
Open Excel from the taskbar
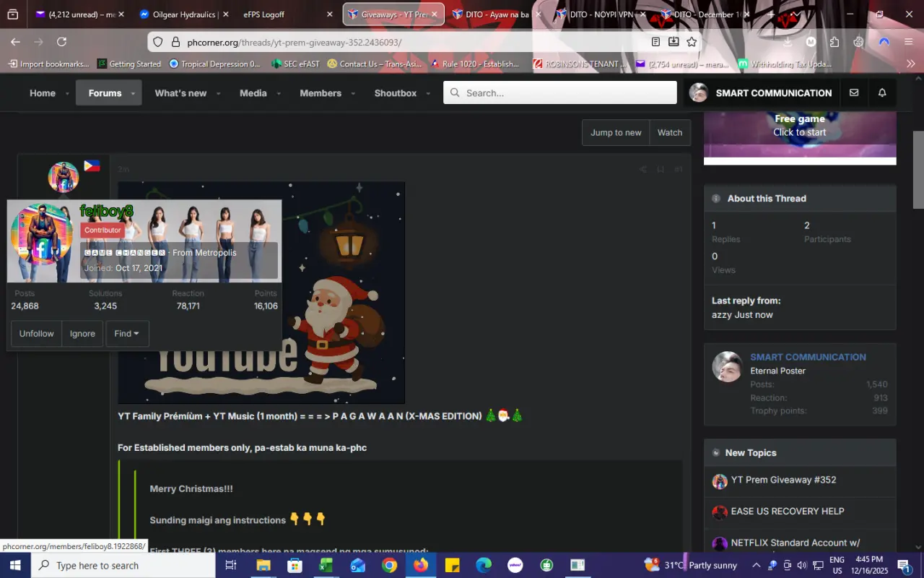[x=326, y=565]
